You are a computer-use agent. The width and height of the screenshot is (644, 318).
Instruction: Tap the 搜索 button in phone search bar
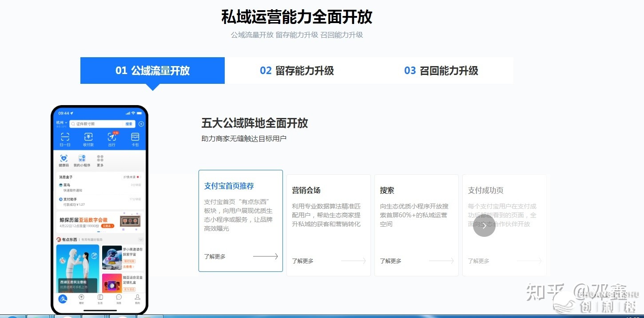[129, 124]
